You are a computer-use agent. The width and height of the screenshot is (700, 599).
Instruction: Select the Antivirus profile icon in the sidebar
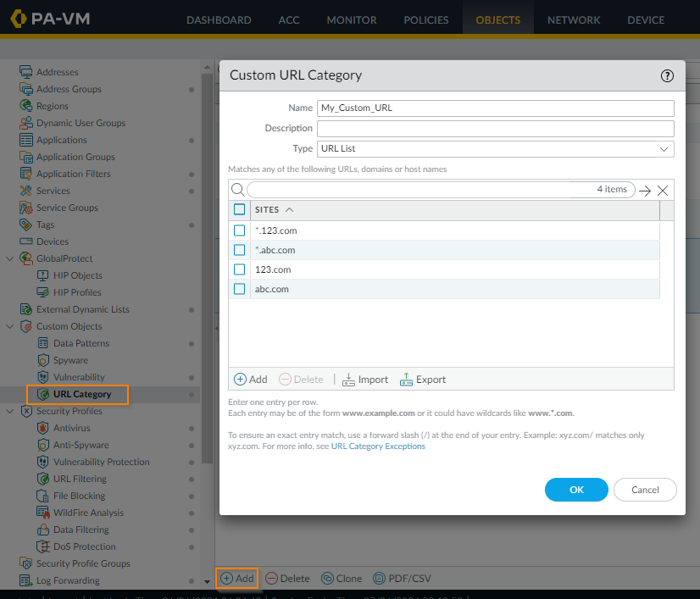(44, 428)
